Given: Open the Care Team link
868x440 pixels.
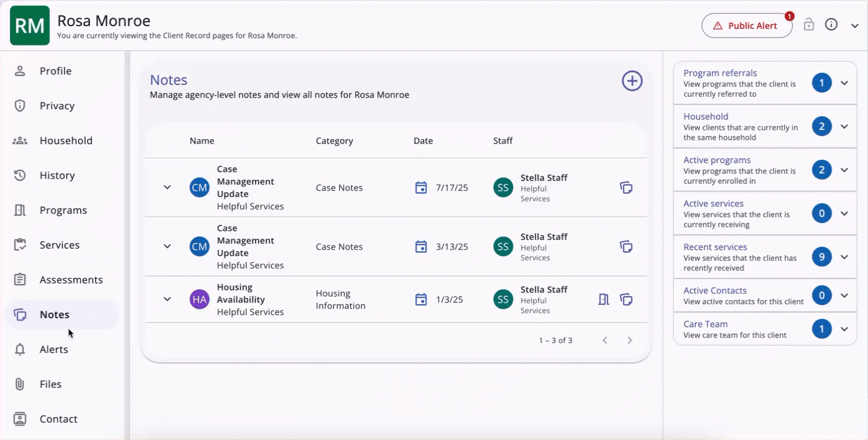Looking at the screenshot, I should tap(705, 324).
